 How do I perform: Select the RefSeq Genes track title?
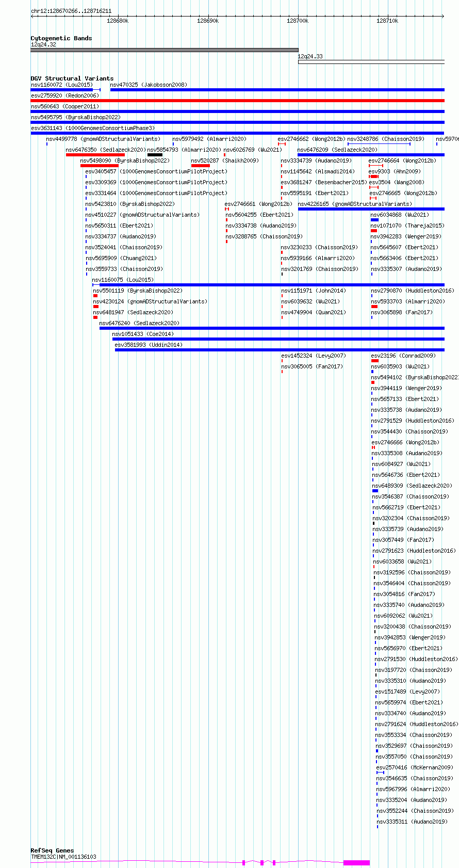[52, 850]
